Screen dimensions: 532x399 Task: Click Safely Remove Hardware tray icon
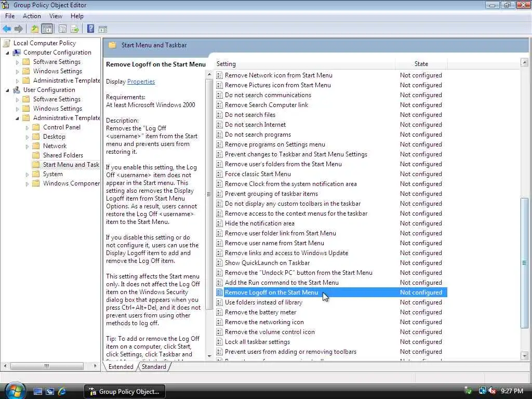[x=468, y=391]
